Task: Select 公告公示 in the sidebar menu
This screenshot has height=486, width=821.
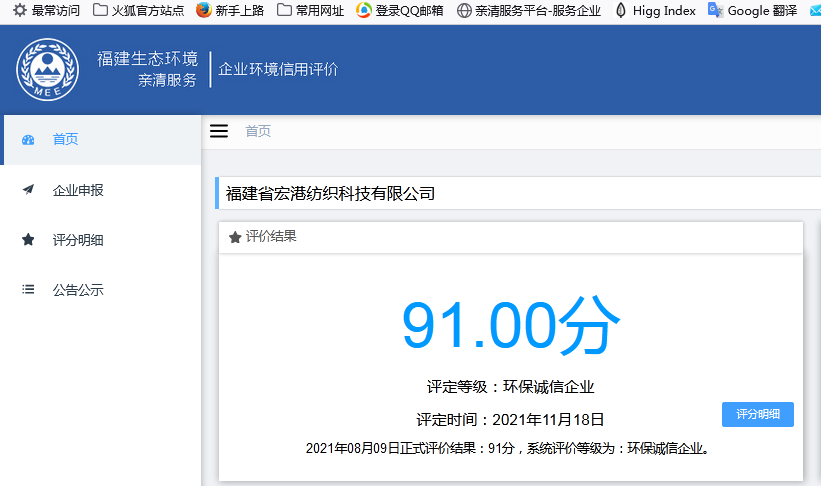Action: (78, 290)
